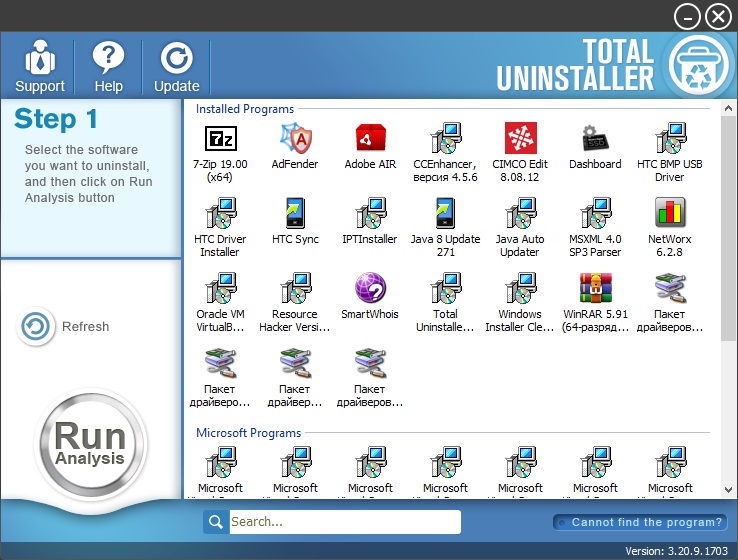Close the Total Uninstaller window
The width and height of the screenshot is (738, 560).
(718, 17)
